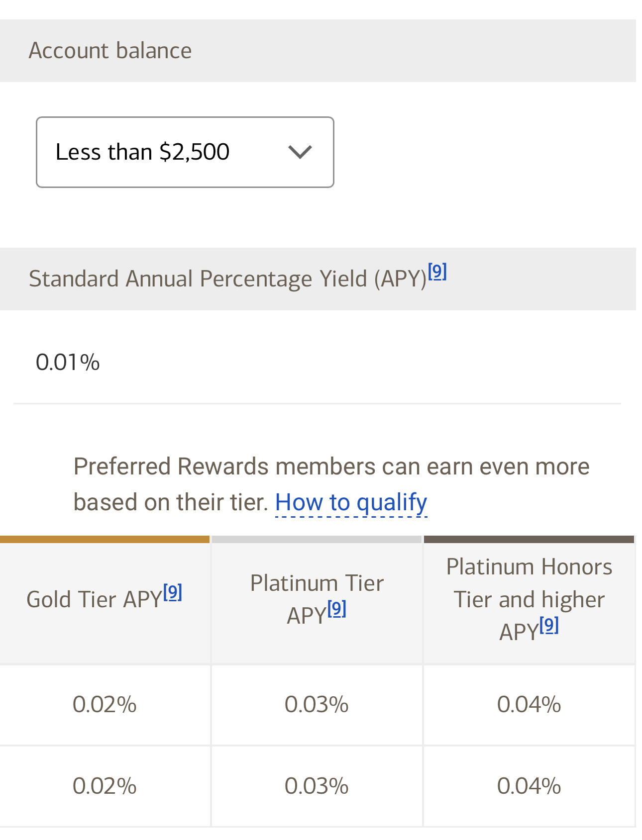This screenshot has width=642, height=840.
Task: Click the 0.01% standard APY value
Action: 68,362
